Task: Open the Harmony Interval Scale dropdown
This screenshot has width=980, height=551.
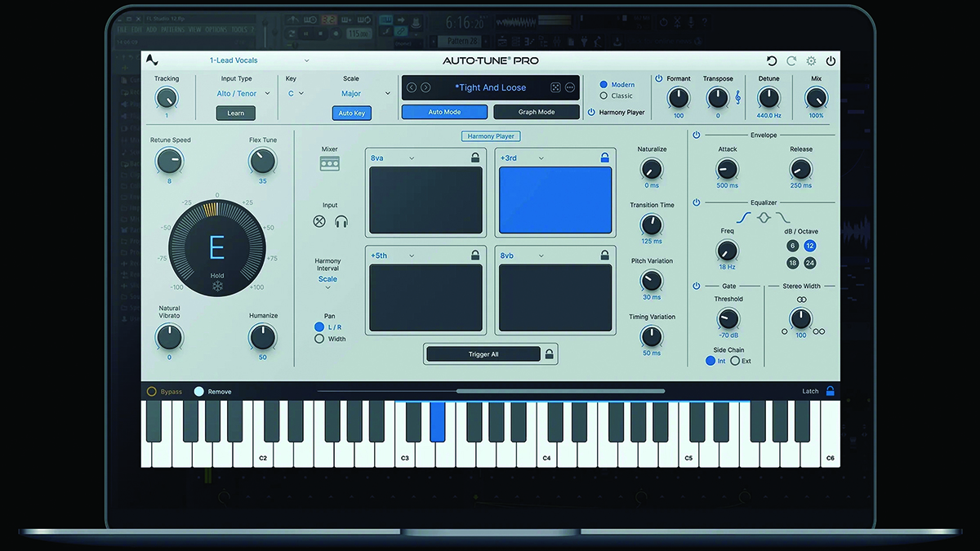Action: point(327,282)
